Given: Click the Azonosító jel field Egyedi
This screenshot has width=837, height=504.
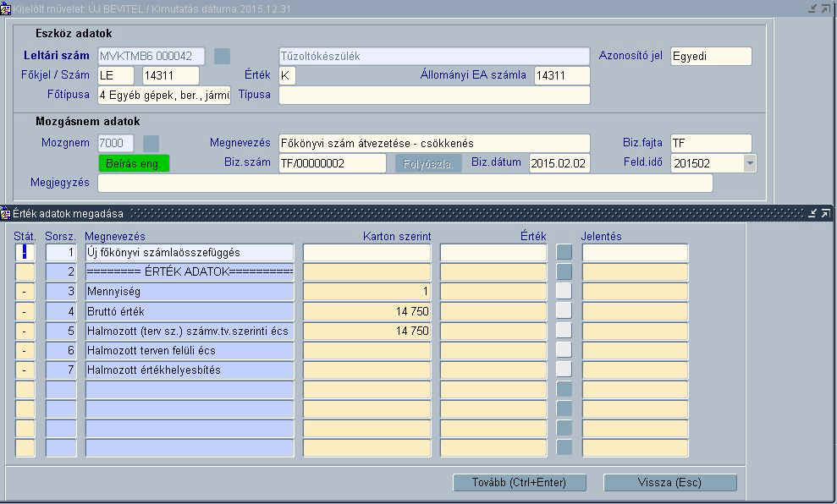Looking at the screenshot, I should pyautogui.click(x=711, y=56).
